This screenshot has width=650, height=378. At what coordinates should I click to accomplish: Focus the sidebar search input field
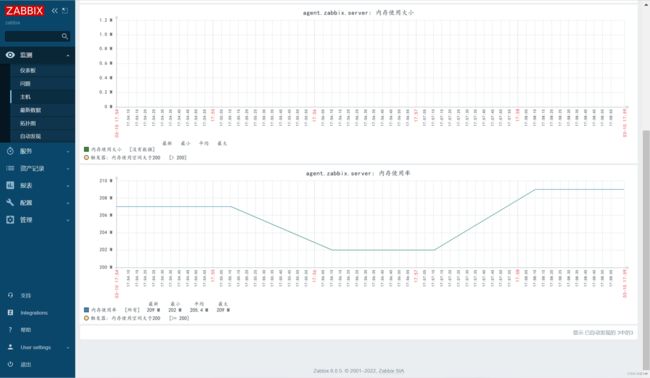(33, 36)
